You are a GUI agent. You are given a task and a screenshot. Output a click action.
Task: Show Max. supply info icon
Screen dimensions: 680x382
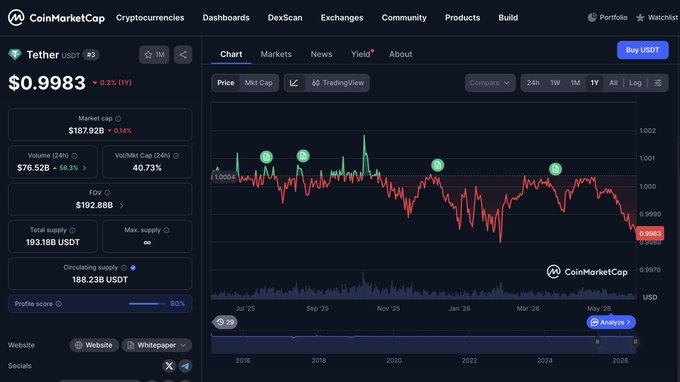tap(167, 230)
